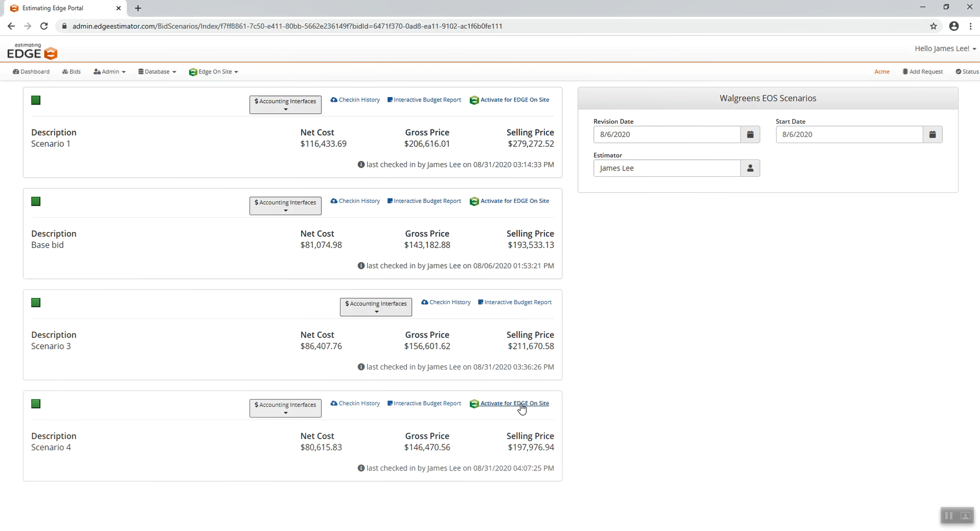Open the Admin dropdown menu
The image size is (980, 531).
click(x=109, y=72)
